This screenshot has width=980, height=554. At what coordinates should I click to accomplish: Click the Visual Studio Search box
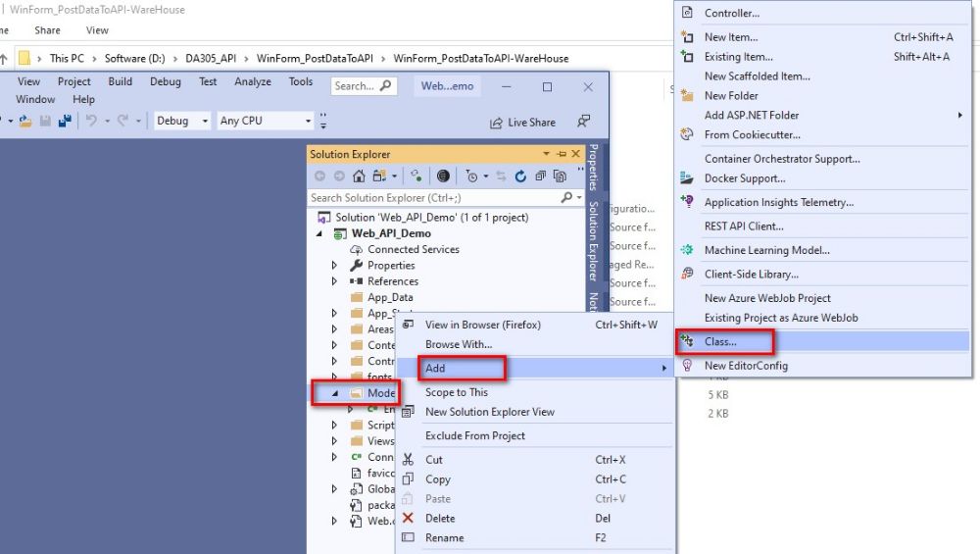click(364, 85)
